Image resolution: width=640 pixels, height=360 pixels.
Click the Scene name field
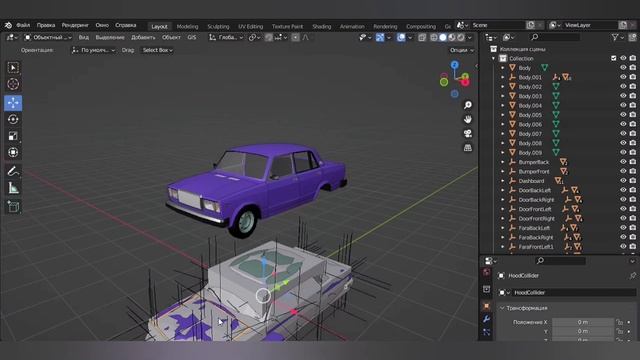497,25
